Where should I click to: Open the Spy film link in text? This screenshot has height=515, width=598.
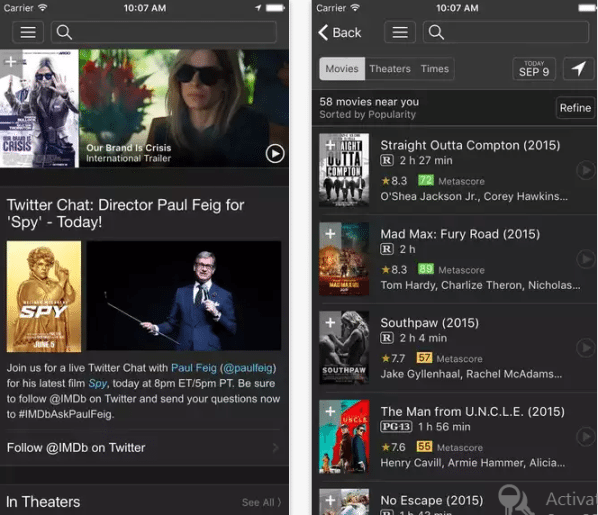pyautogui.click(x=98, y=383)
